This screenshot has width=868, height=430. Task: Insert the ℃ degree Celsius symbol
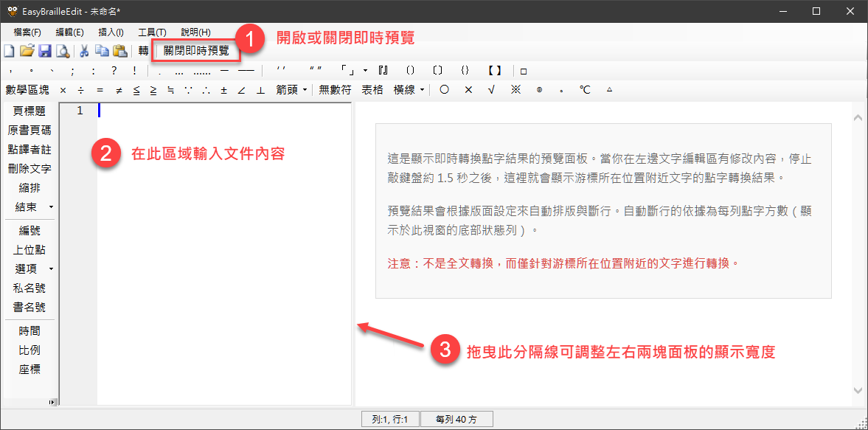tap(585, 90)
